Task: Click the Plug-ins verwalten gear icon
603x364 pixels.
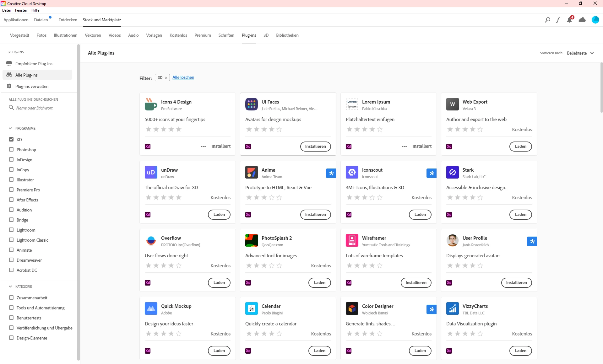Action: (x=9, y=86)
